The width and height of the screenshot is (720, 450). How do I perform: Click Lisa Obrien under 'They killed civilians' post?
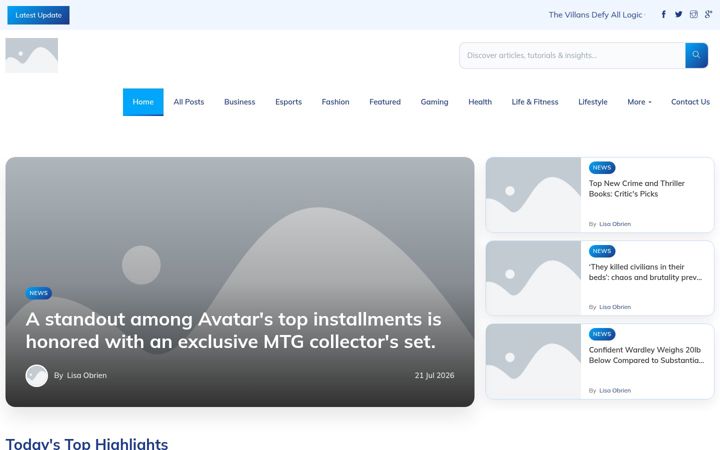(x=615, y=307)
